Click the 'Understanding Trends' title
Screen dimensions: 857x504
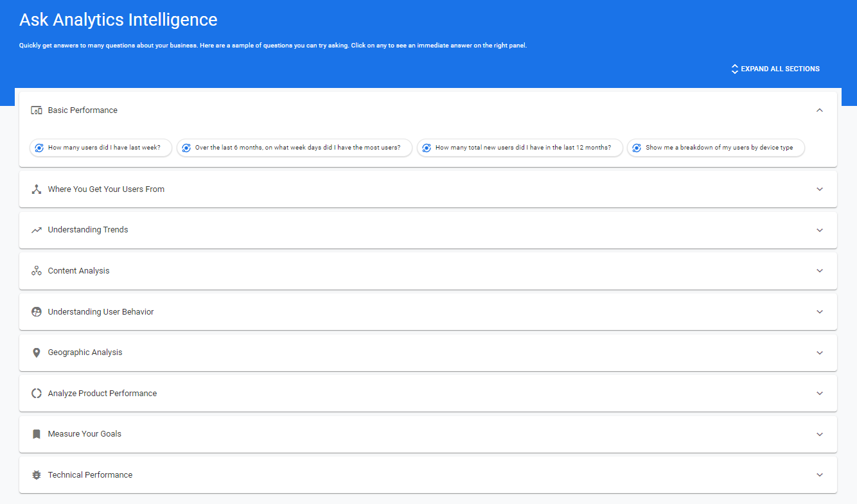88,230
